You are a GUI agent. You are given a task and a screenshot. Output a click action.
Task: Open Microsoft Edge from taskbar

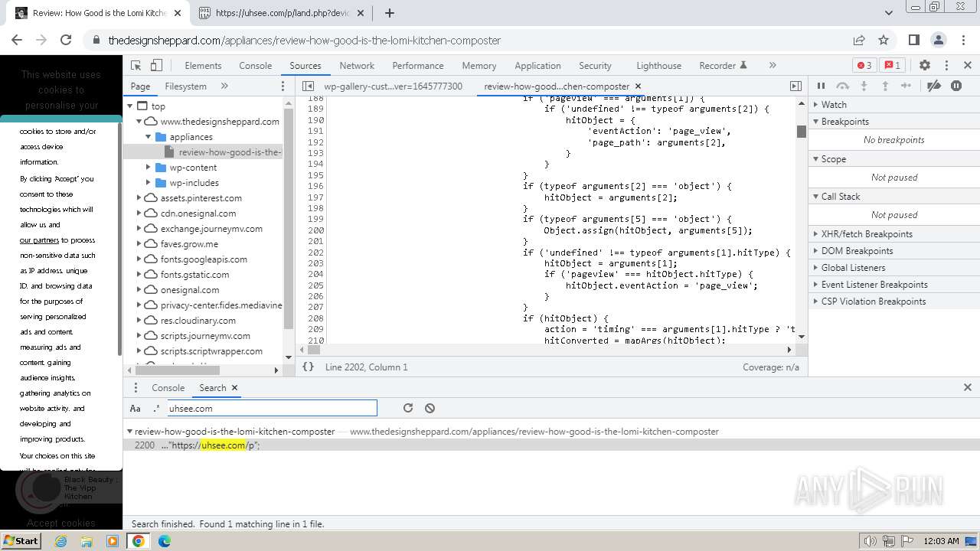tap(164, 541)
